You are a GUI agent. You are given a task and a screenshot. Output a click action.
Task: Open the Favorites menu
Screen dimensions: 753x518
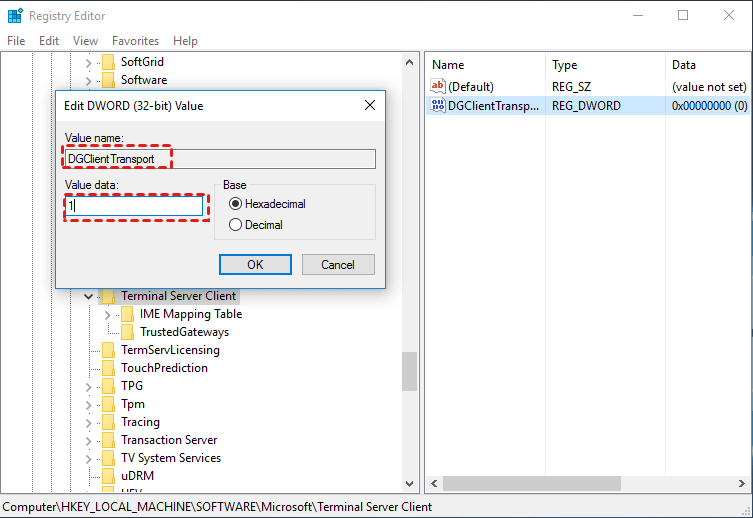tap(135, 41)
